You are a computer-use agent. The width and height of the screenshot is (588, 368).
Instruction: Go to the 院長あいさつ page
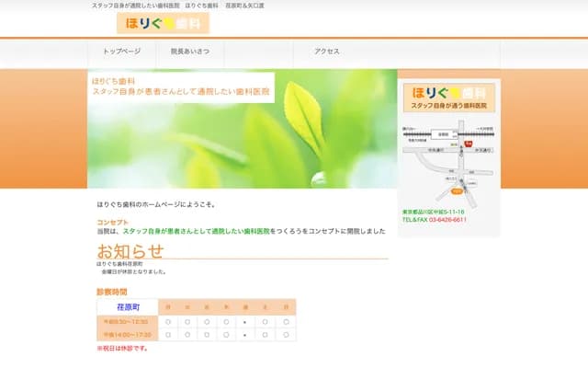click(190, 52)
